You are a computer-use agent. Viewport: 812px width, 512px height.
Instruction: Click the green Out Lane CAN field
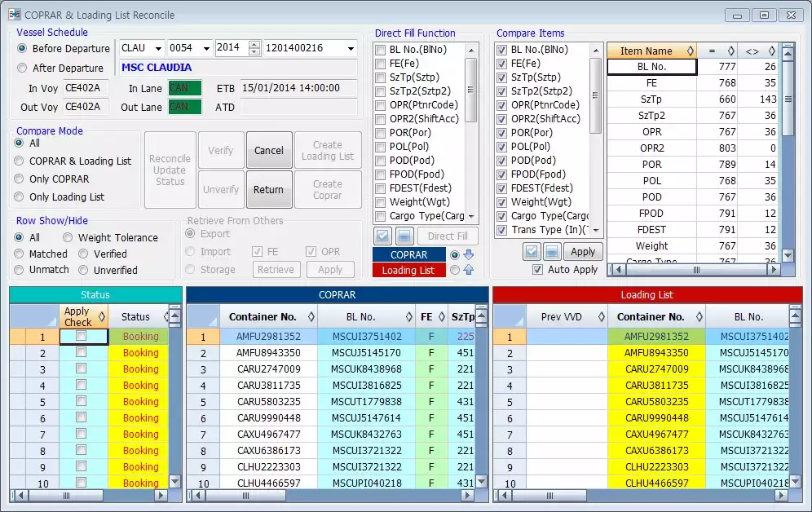click(185, 107)
